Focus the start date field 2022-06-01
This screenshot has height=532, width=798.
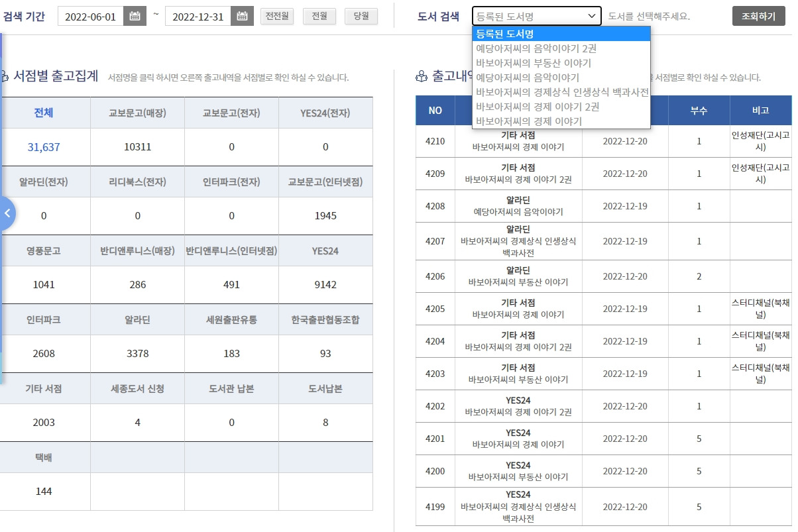[x=91, y=17]
